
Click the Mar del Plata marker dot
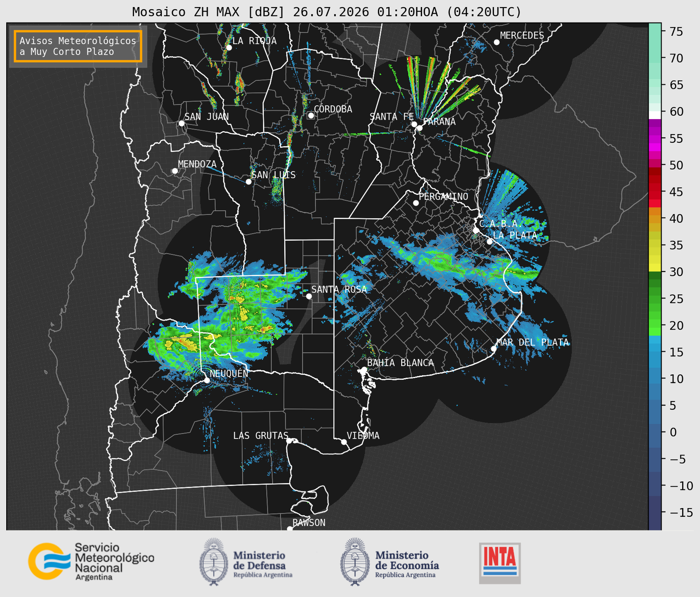493,349
